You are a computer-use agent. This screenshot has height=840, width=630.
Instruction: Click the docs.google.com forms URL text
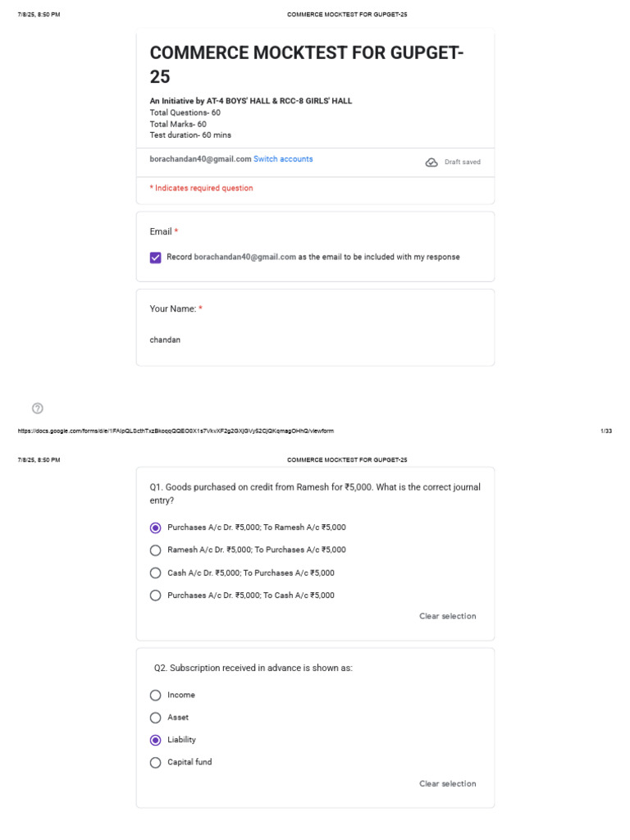point(176,431)
